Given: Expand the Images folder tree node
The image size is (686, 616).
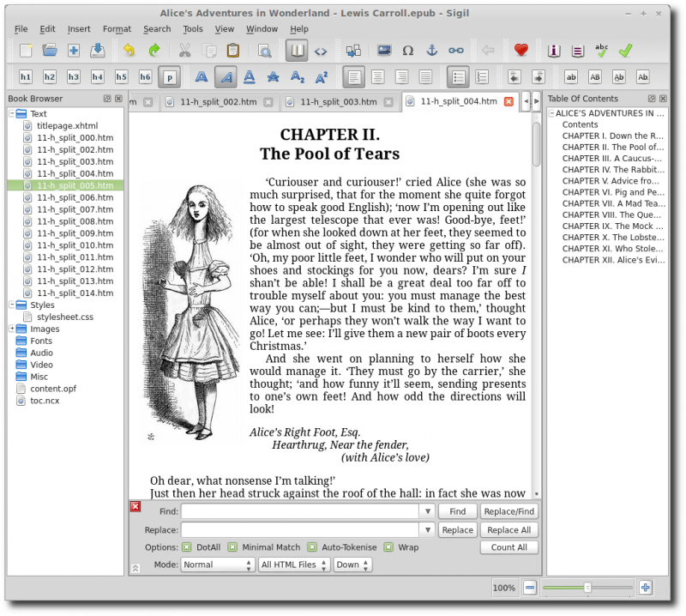Looking at the screenshot, I should pos(12,329).
